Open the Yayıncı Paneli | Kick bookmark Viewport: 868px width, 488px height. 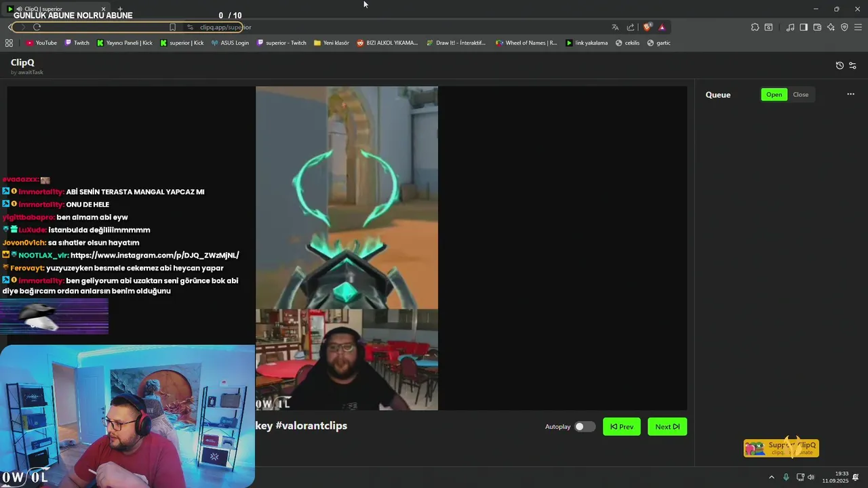(124, 43)
